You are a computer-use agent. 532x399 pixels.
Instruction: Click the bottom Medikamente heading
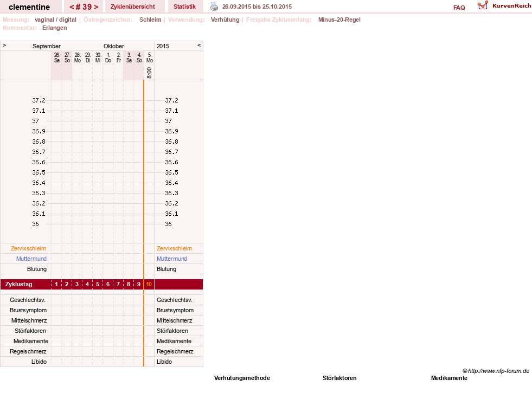click(x=449, y=378)
